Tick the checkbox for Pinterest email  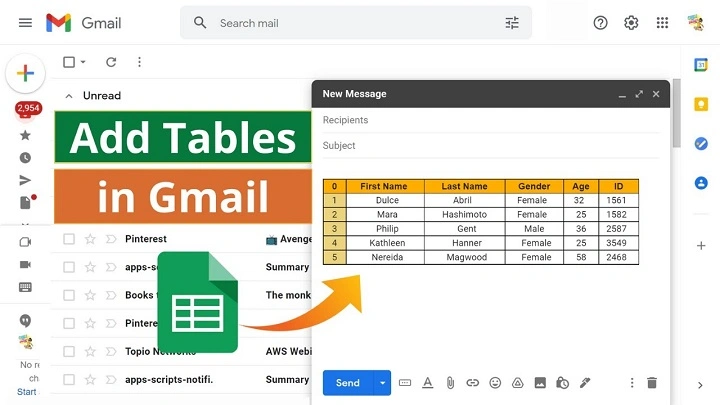(x=69, y=239)
